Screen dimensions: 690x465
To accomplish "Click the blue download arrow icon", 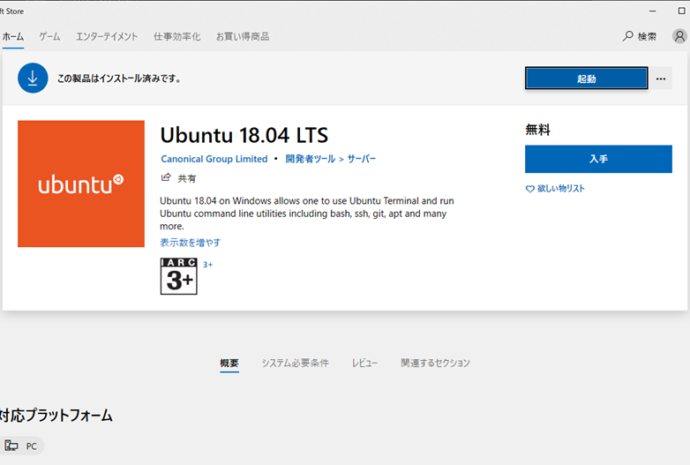I will 33,77.
